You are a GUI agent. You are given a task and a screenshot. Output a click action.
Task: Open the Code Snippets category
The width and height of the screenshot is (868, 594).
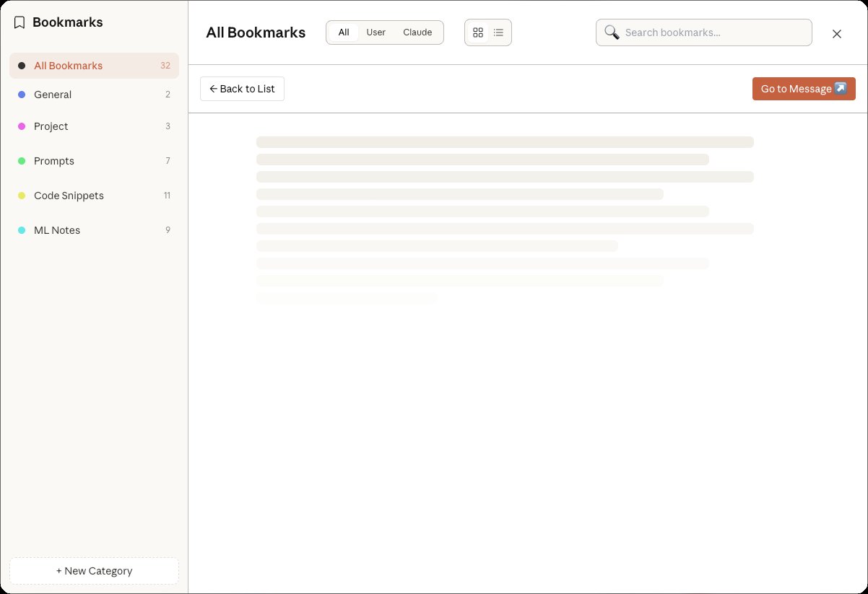69,196
